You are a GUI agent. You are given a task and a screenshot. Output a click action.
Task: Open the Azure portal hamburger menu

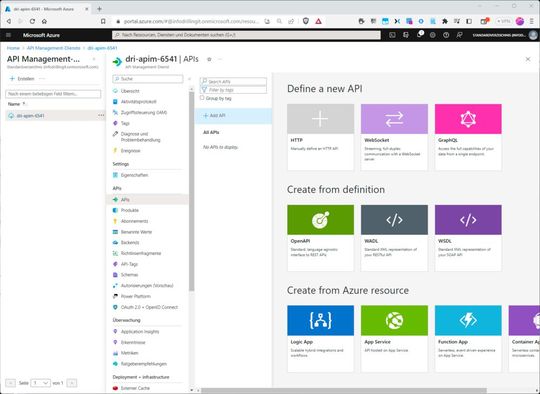click(x=9, y=35)
